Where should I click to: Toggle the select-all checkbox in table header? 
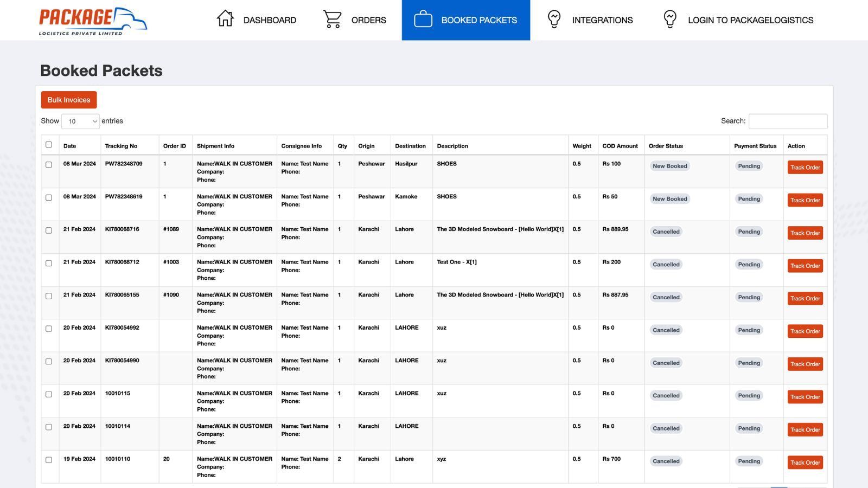49,145
